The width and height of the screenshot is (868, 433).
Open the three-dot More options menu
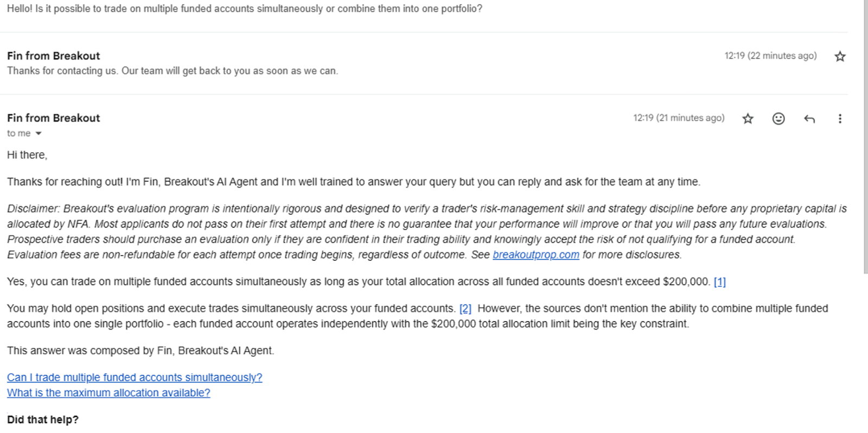coord(839,119)
